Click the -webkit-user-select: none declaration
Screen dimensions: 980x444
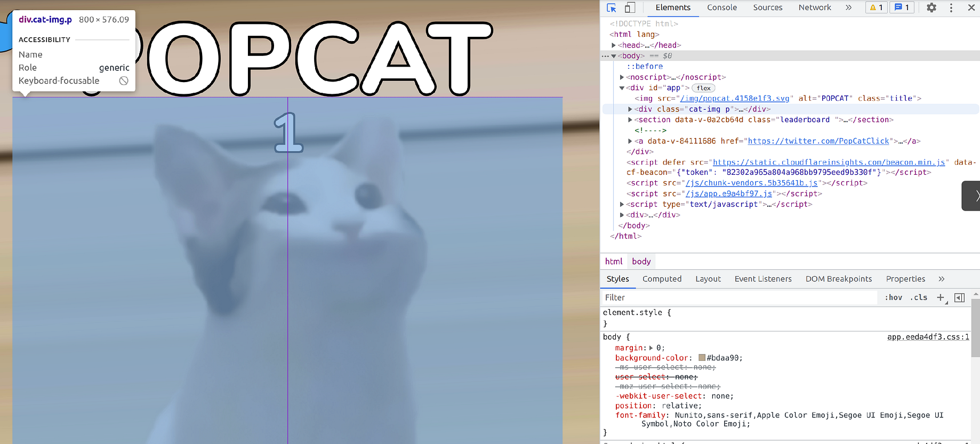coord(674,396)
